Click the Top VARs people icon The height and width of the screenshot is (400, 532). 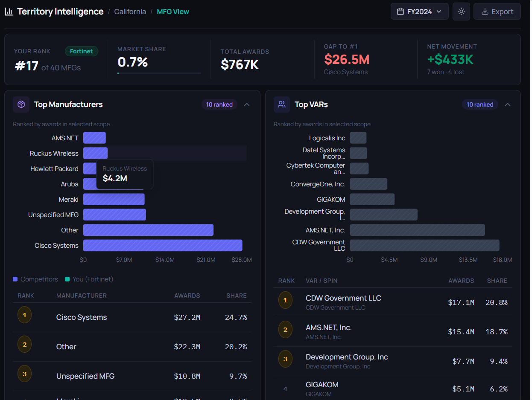tap(281, 104)
